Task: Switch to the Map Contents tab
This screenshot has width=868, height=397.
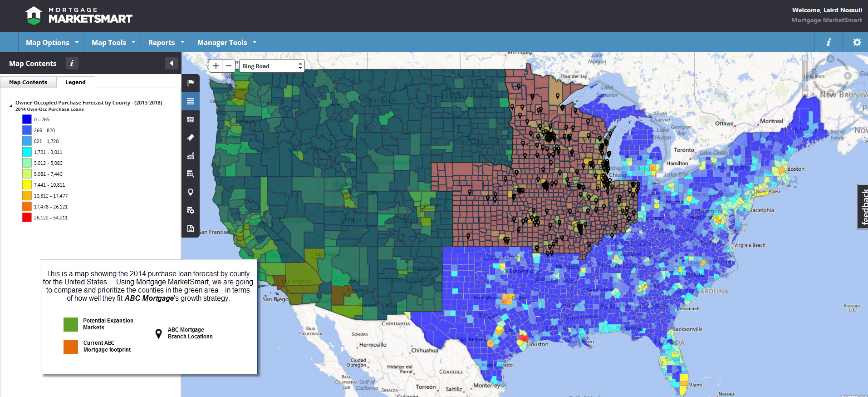Action: click(x=28, y=82)
